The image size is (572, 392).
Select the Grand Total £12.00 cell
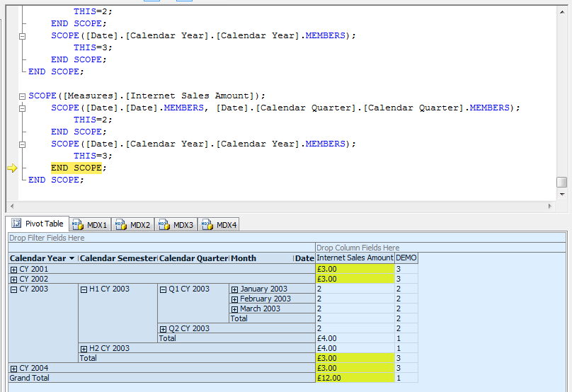point(355,378)
